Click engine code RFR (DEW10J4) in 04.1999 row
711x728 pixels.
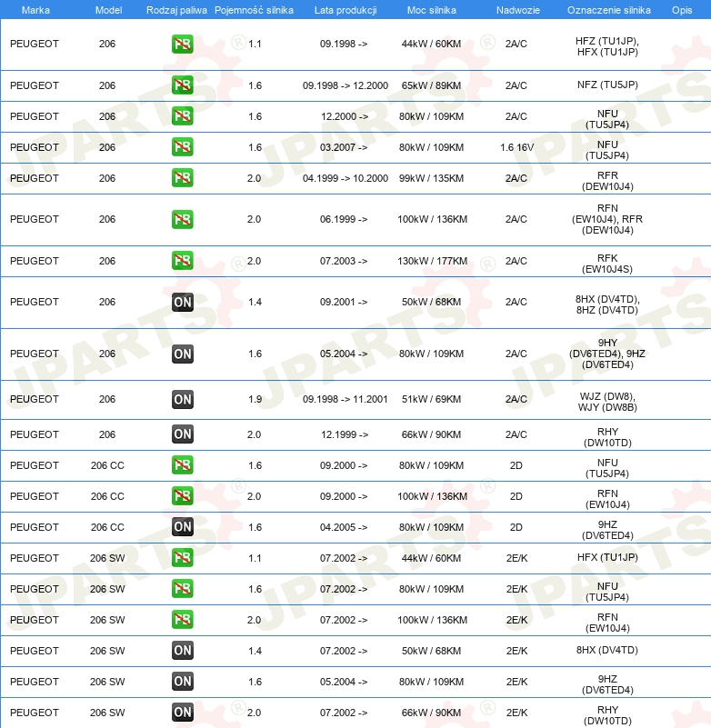tap(607, 181)
